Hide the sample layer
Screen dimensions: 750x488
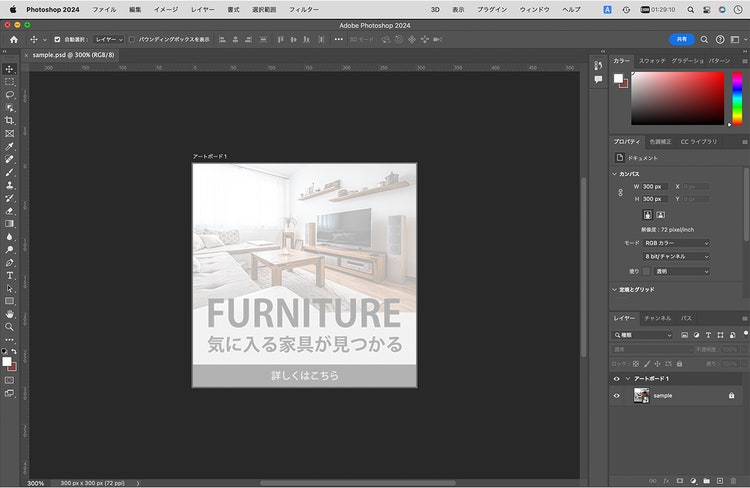617,396
